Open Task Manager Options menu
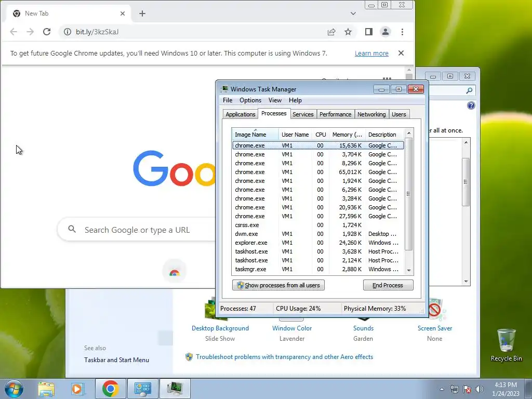 point(250,100)
